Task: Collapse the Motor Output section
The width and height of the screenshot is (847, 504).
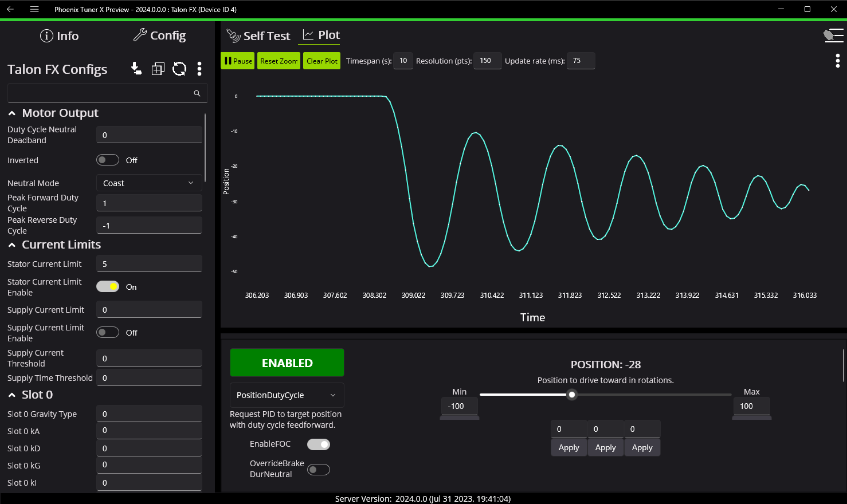Action: click(12, 113)
